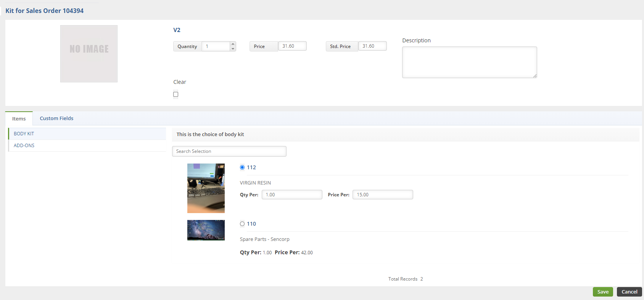Select the radio button for item 112
This screenshot has width=644, height=300.
click(242, 167)
